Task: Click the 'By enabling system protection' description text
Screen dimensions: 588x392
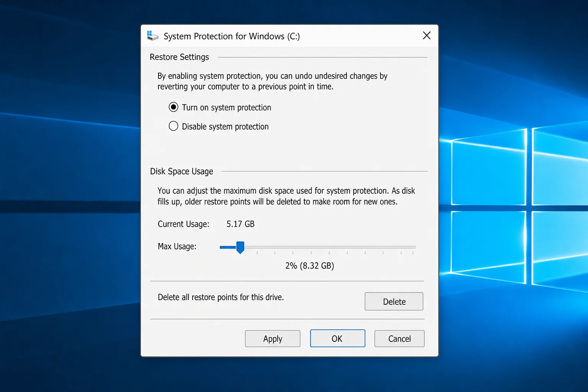Action: [273, 81]
